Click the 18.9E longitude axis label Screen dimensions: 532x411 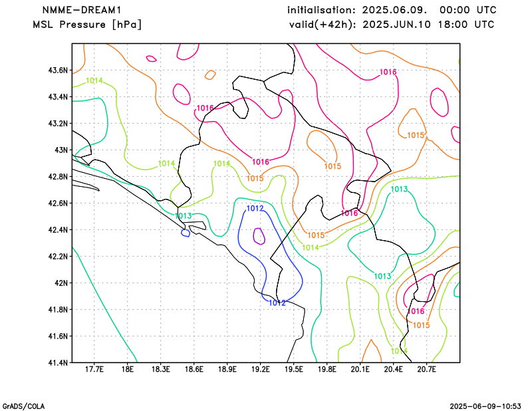(x=227, y=369)
